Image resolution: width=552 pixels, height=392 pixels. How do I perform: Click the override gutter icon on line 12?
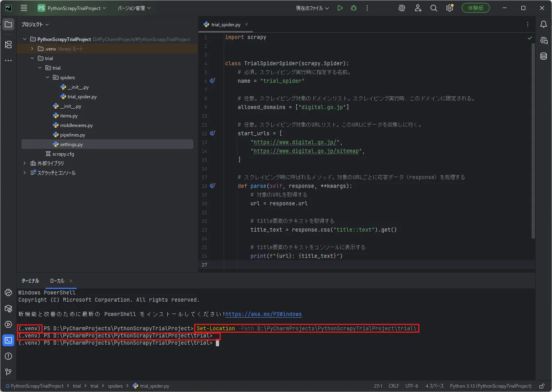(213, 133)
